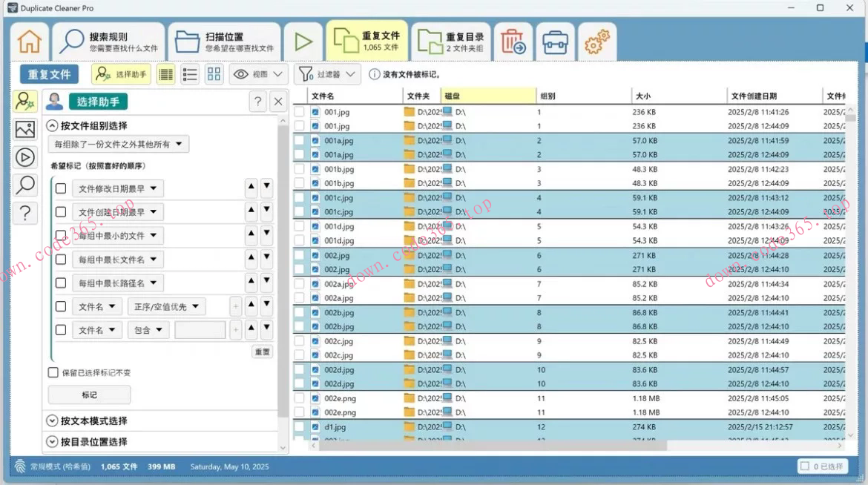
Task: Tick the checkbox for 001a.jpg first row
Action: 300,141
